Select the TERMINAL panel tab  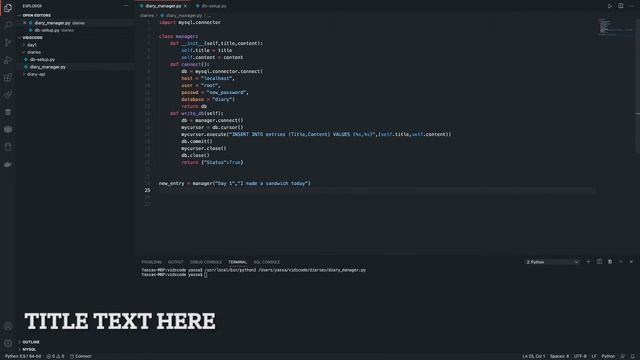pos(237,262)
